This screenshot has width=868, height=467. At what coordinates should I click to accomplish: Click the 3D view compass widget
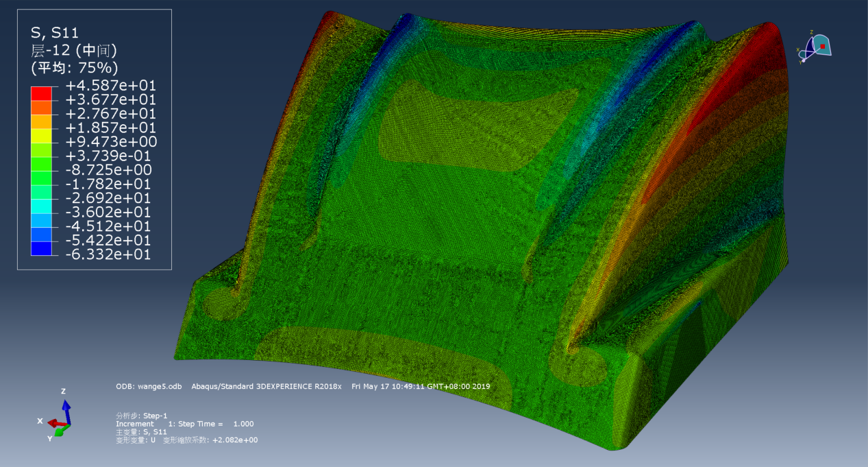pyautogui.click(x=814, y=47)
